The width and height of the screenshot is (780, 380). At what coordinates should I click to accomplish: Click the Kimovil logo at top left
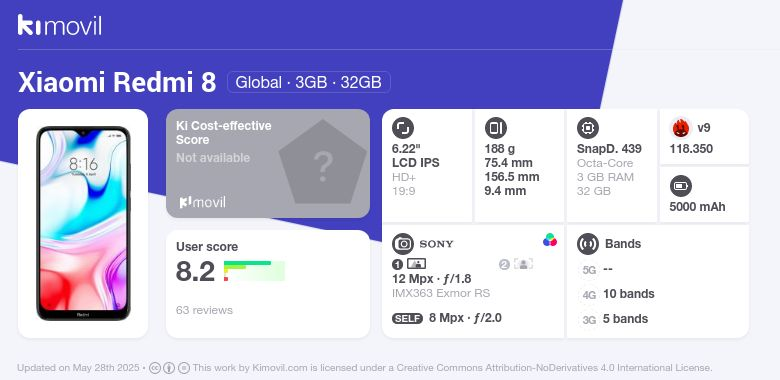pyautogui.click(x=60, y=25)
